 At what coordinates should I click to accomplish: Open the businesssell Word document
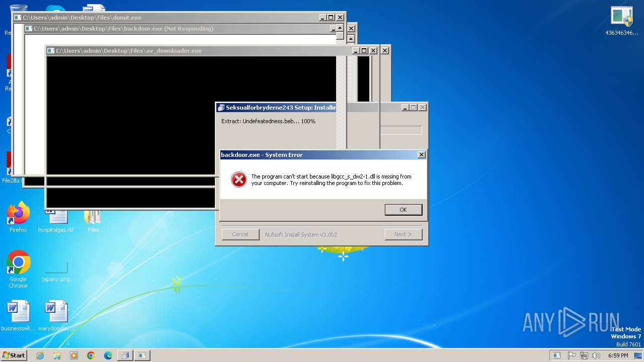point(18,316)
